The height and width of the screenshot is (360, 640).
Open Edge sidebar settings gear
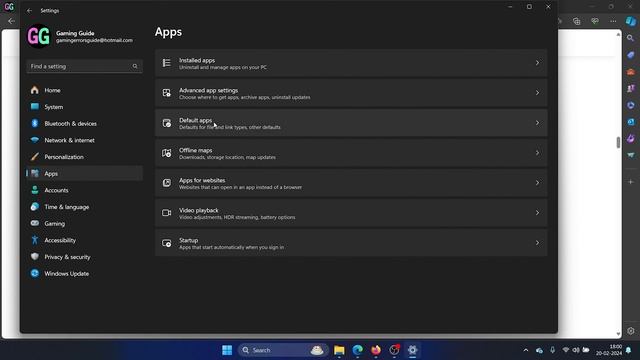631,331
